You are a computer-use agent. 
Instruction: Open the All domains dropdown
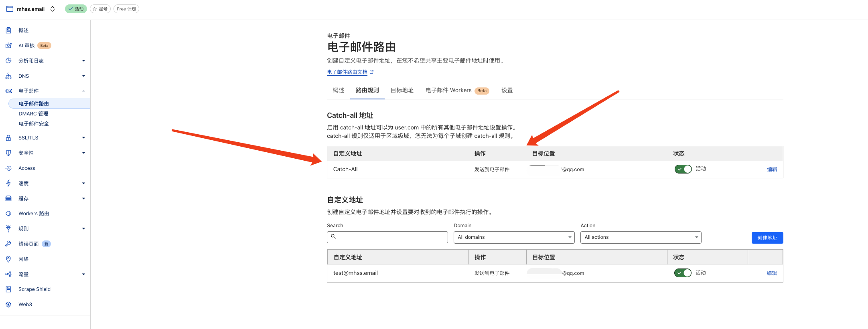pyautogui.click(x=514, y=237)
